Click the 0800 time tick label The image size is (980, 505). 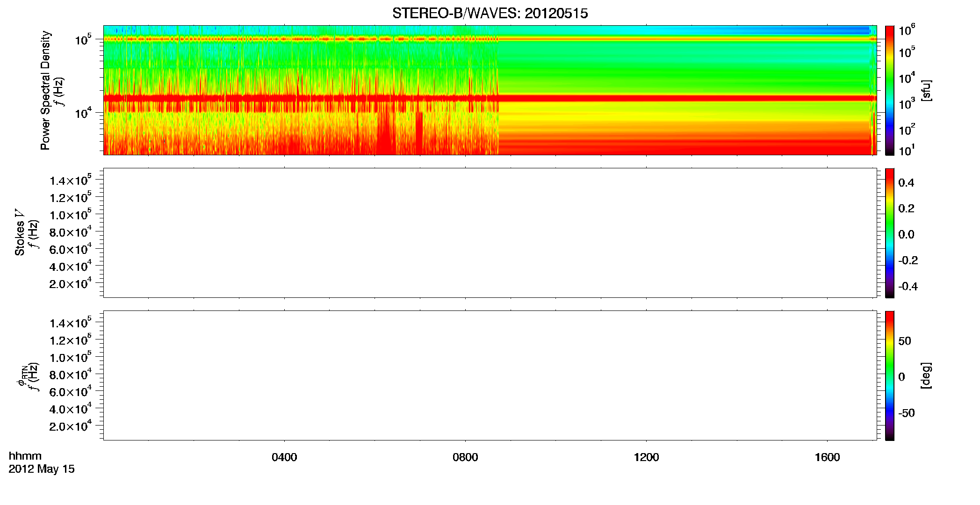(x=465, y=457)
